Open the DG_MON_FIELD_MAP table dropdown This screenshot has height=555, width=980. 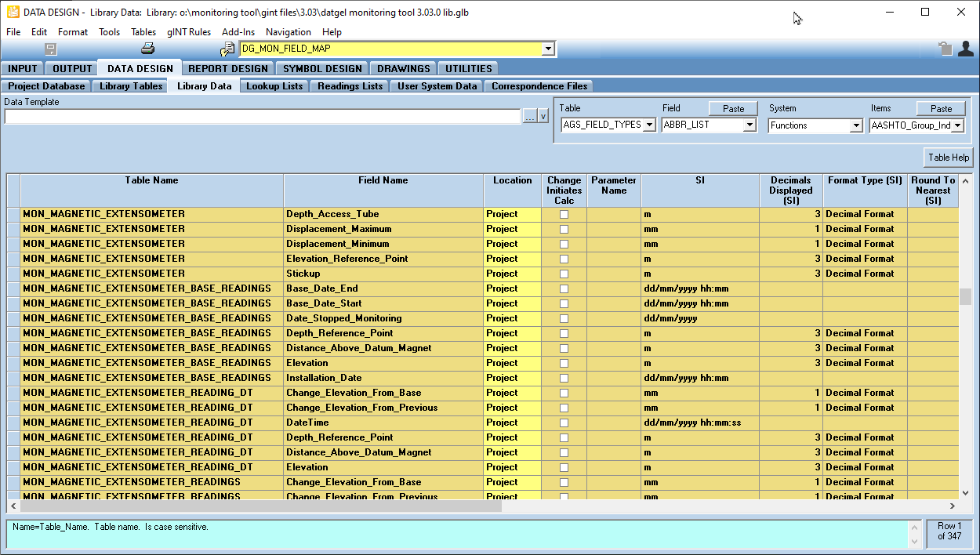point(548,49)
